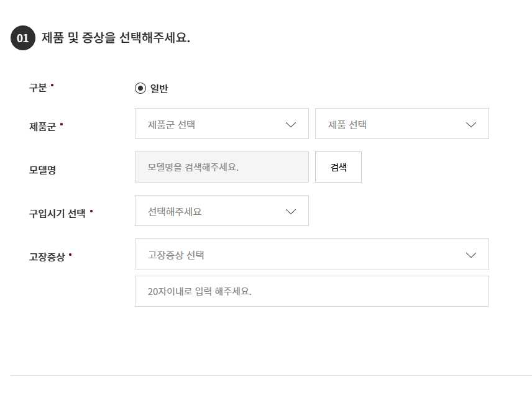Click the 모델명 field label

pos(42,170)
